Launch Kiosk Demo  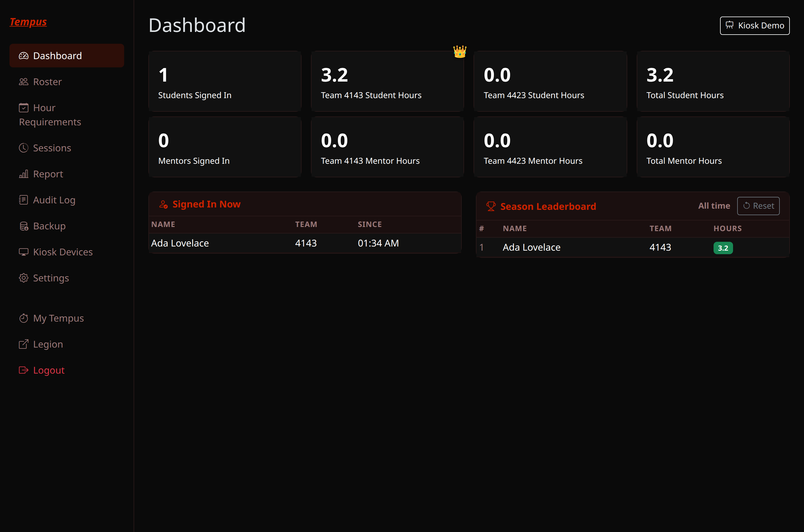click(754, 25)
